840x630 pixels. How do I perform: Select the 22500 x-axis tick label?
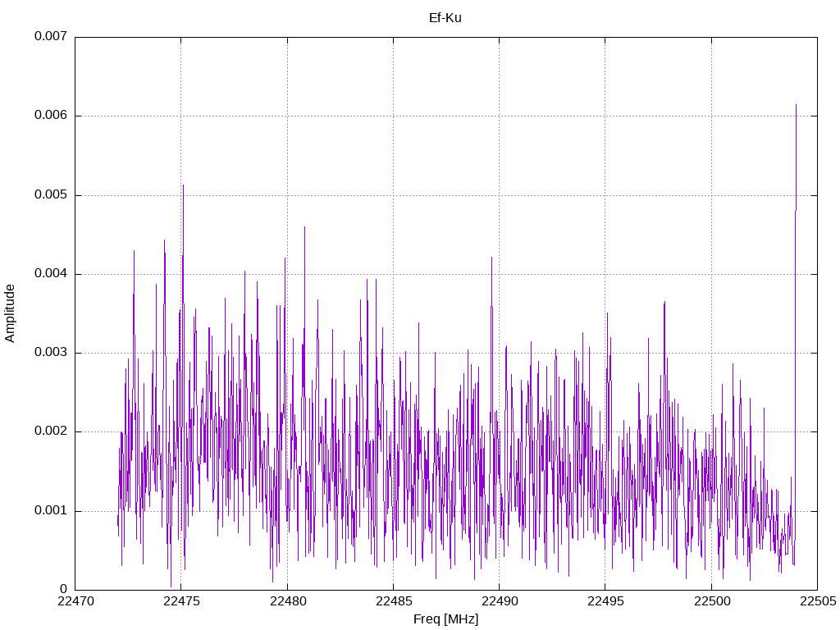click(711, 602)
